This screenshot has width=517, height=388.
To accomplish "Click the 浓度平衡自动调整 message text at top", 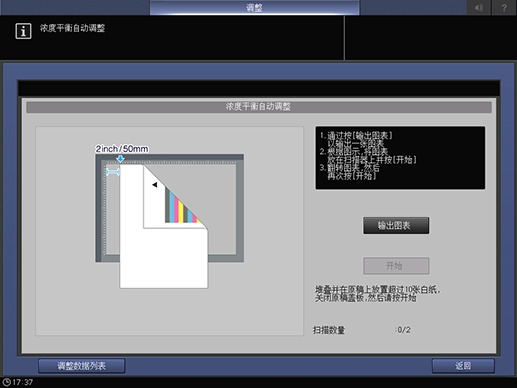I will click(72, 28).
